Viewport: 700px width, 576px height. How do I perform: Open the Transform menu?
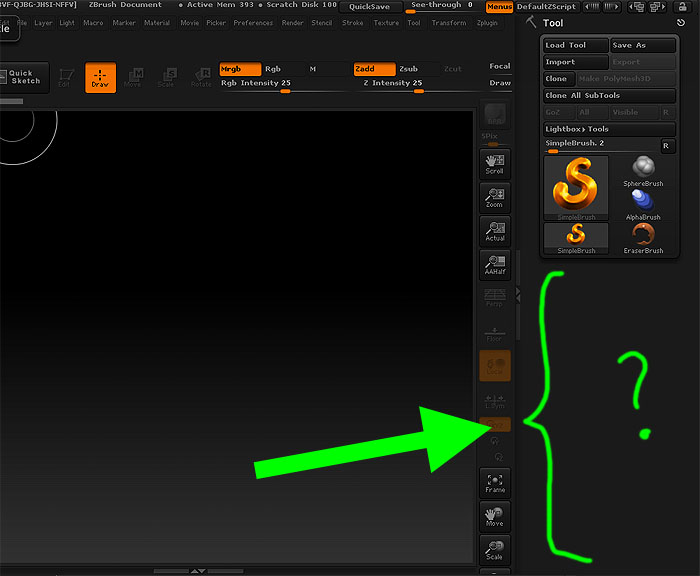pyautogui.click(x=449, y=23)
